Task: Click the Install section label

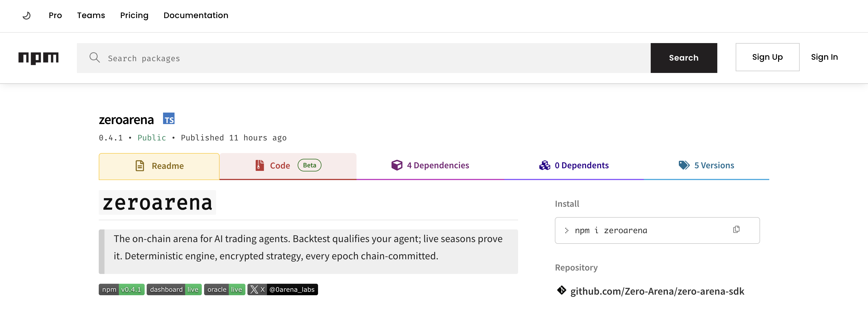Action: (x=567, y=204)
